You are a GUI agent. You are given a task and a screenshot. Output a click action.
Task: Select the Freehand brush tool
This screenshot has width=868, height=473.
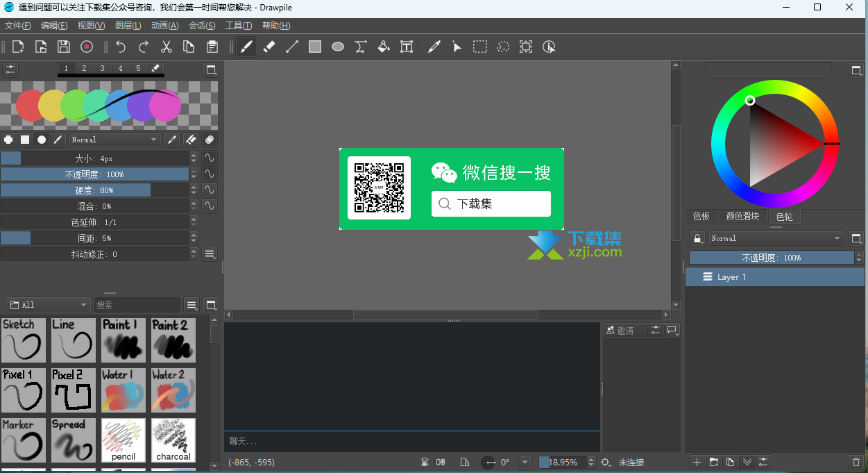pos(246,47)
